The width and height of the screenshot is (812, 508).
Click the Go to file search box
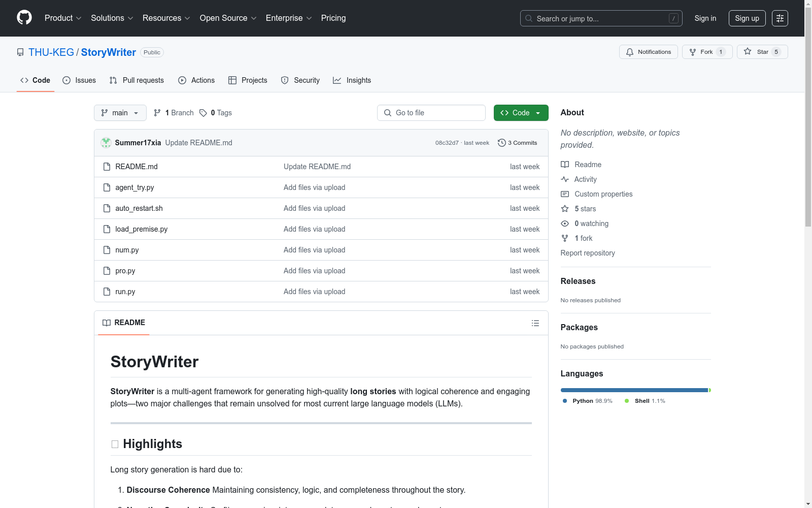click(431, 113)
